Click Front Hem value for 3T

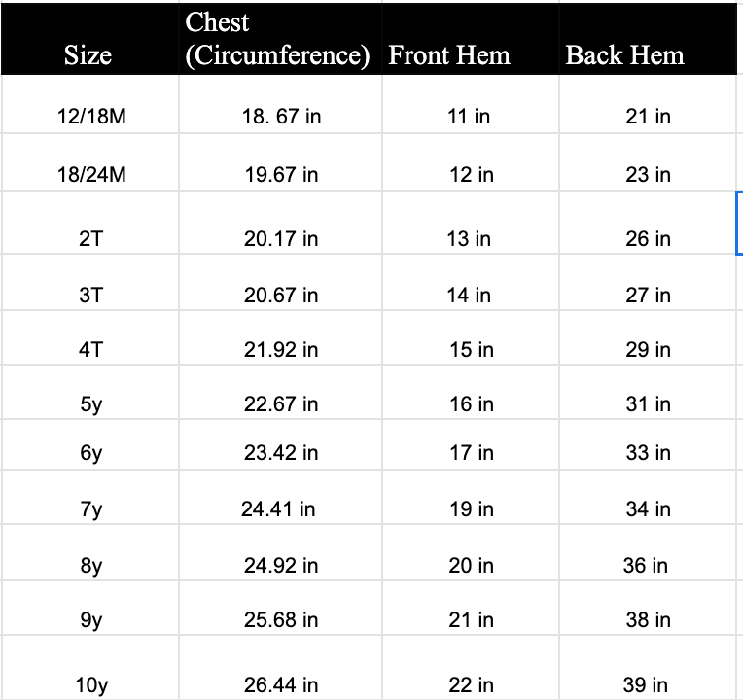tap(471, 295)
